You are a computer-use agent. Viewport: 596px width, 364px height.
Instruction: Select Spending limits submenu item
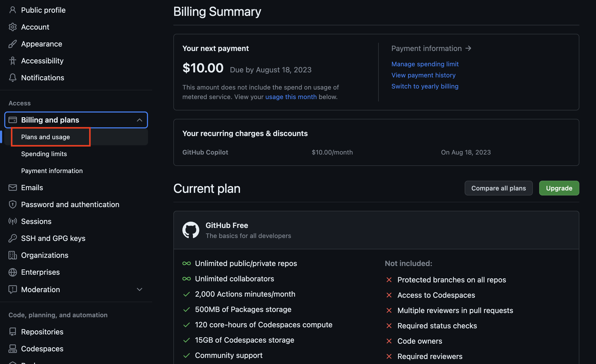(x=44, y=154)
